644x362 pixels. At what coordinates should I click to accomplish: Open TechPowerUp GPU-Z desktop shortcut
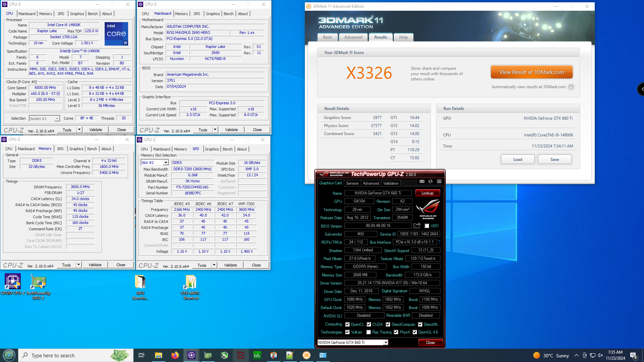(x=38, y=287)
